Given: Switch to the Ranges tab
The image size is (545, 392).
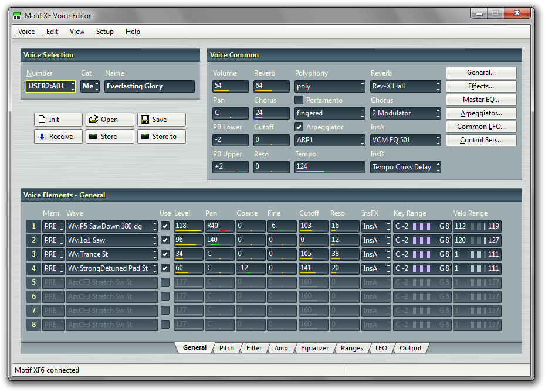Looking at the screenshot, I should coord(352,348).
